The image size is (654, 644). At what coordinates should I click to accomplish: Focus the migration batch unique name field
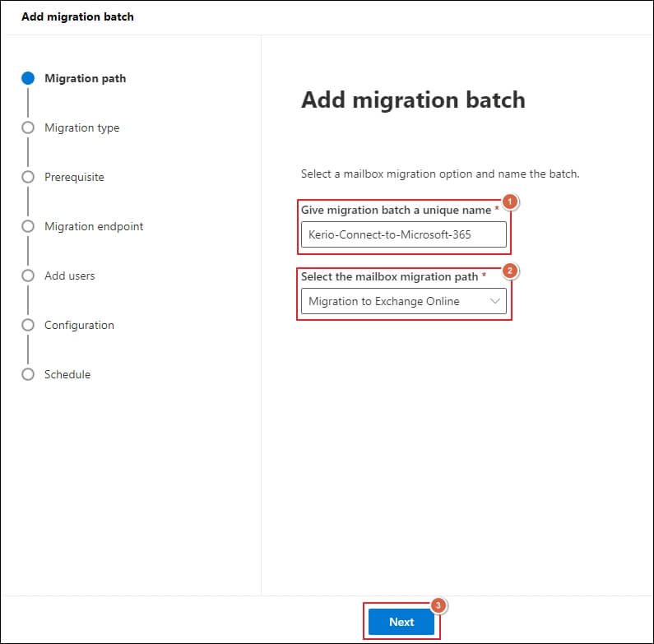coord(404,234)
